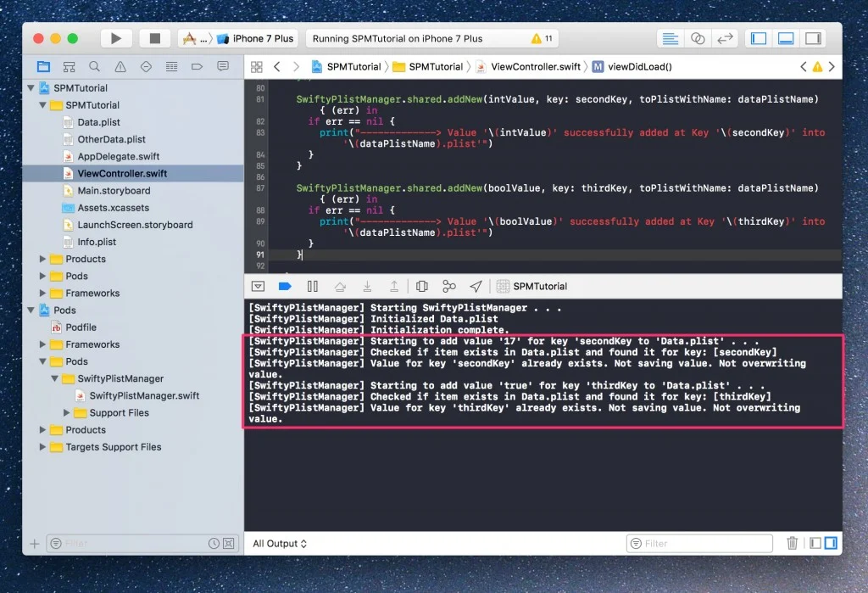Select the Debug navigator tab
868x593 pixels.
(x=171, y=66)
